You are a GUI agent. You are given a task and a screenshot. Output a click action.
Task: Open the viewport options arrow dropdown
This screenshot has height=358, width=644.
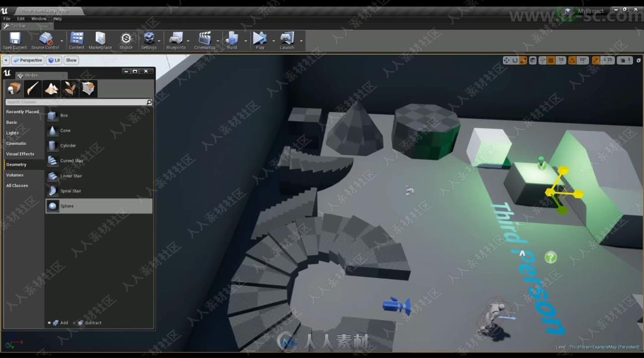coord(6,60)
